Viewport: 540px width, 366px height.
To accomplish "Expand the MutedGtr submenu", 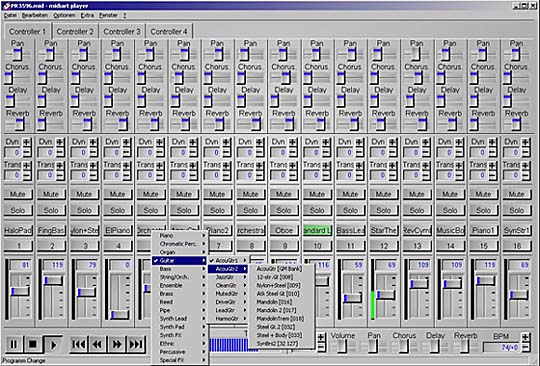I will coord(228,294).
